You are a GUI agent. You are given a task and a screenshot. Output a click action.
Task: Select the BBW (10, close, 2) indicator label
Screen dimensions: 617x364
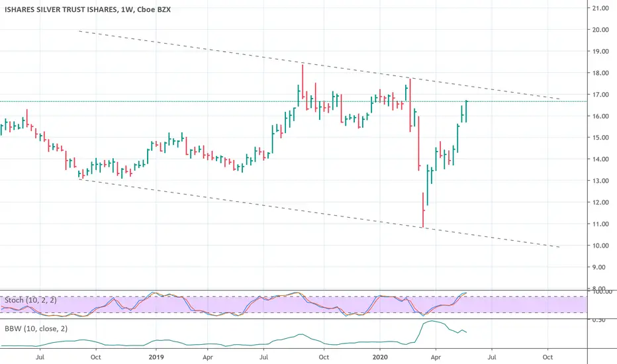pyautogui.click(x=36, y=328)
